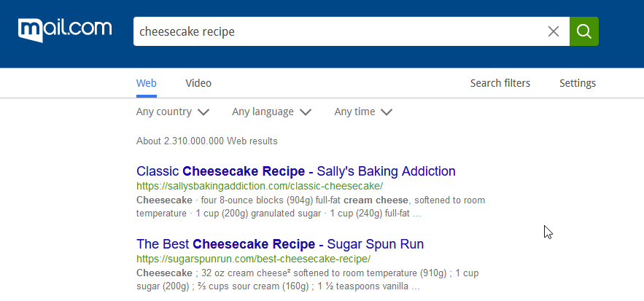Open the Any language filter label
644x301 pixels.
(263, 112)
